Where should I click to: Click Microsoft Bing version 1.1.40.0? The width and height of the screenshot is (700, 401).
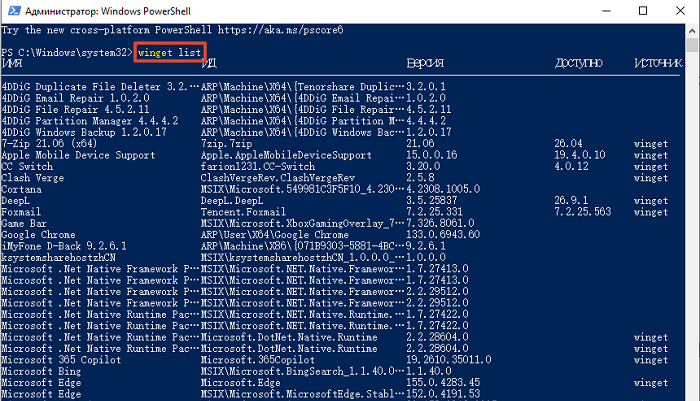[x=429, y=371]
